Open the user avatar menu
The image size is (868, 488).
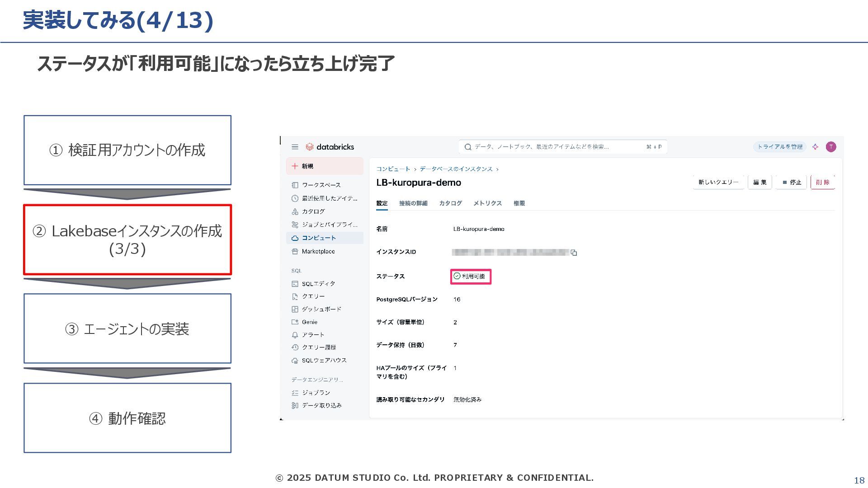tap(831, 147)
